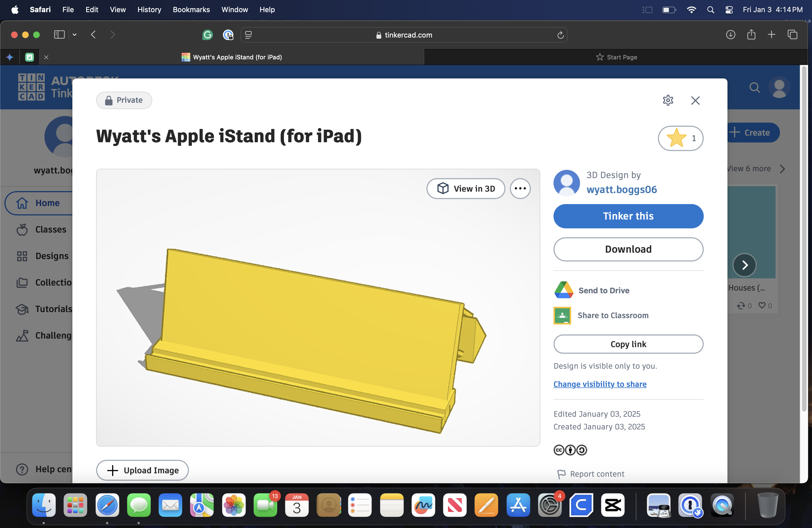Open Designs in the sidebar
The width and height of the screenshot is (812, 528).
pos(42,256)
